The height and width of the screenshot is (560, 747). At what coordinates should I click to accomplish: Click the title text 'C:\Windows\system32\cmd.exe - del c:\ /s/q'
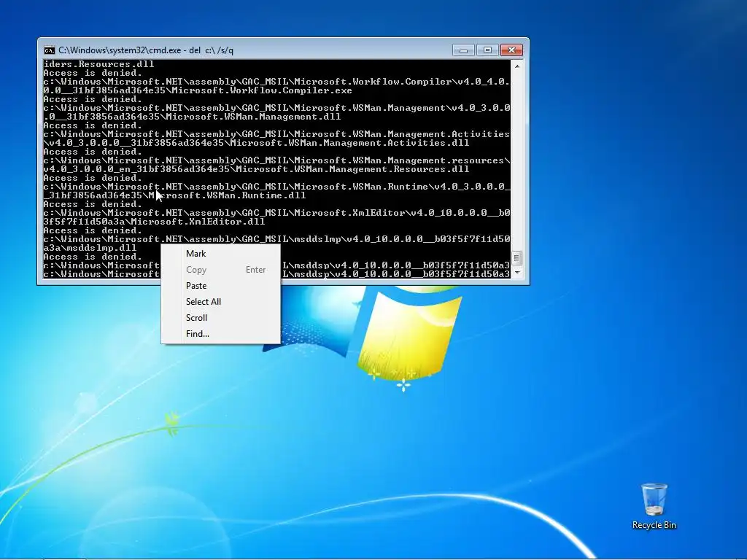click(x=146, y=50)
